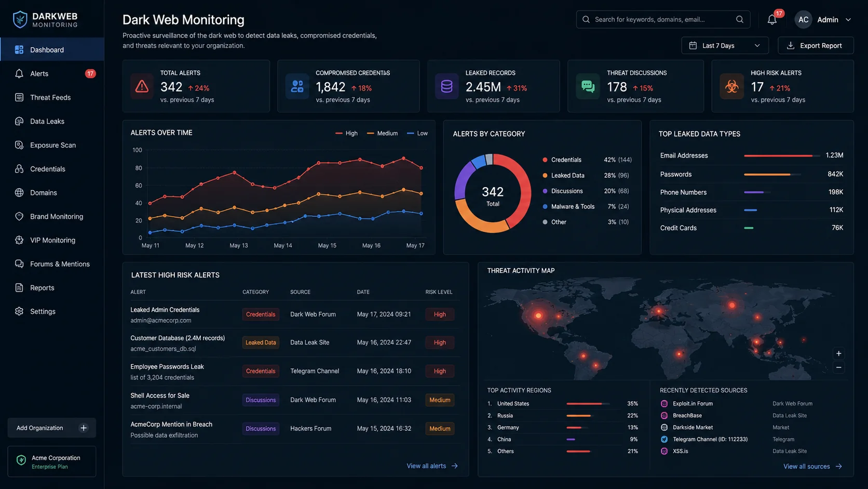Image resolution: width=868 pixels, height=489 pixels.
Task: Toggle the High series in chart legend
Action: (346, 134)
